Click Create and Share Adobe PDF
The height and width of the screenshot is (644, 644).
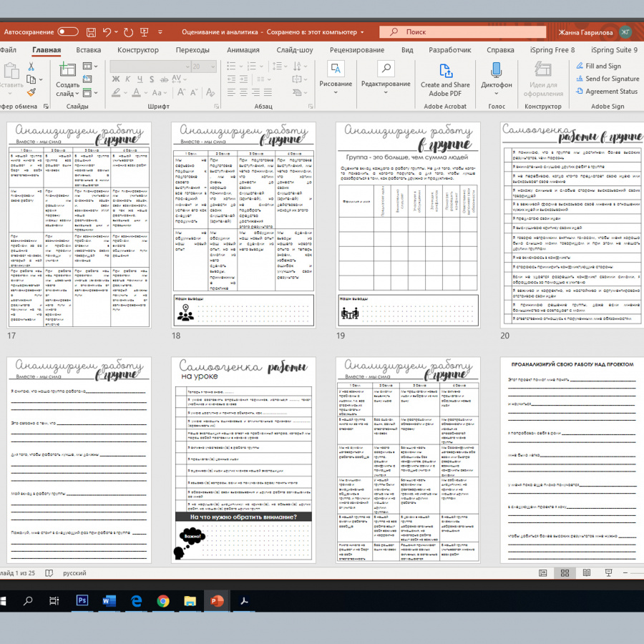pyautogui.click(x=445, y=79)
